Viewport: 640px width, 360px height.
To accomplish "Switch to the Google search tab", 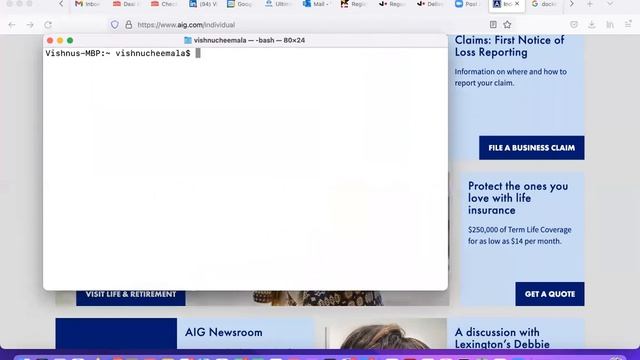I will point(544,4).
